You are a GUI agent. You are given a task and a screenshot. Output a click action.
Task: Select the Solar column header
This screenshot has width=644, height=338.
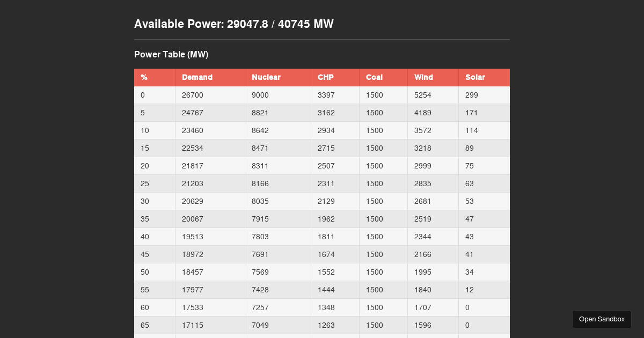pyautogui.click(x=475, y=77)
